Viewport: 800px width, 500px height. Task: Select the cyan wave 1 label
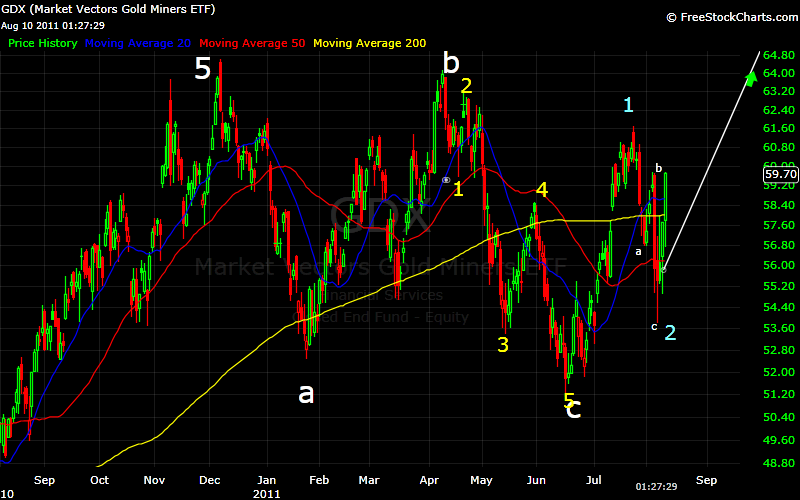point(628,105)
